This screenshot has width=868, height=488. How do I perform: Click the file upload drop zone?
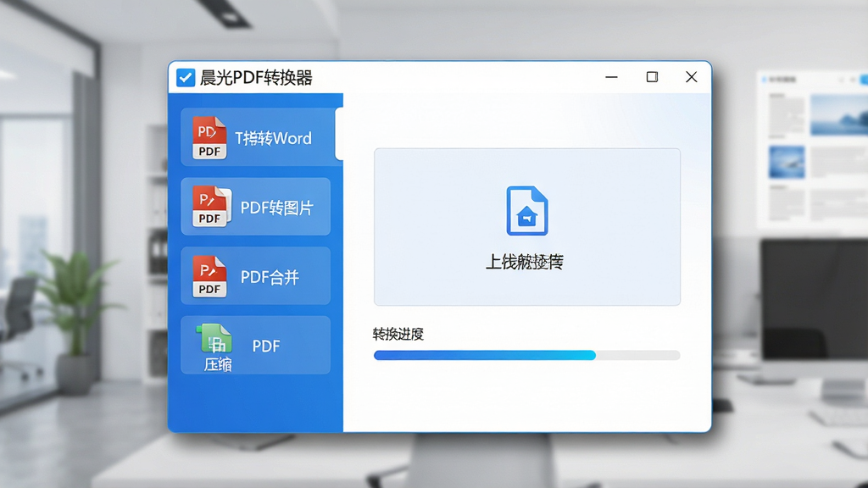click(x=527, y=227)
